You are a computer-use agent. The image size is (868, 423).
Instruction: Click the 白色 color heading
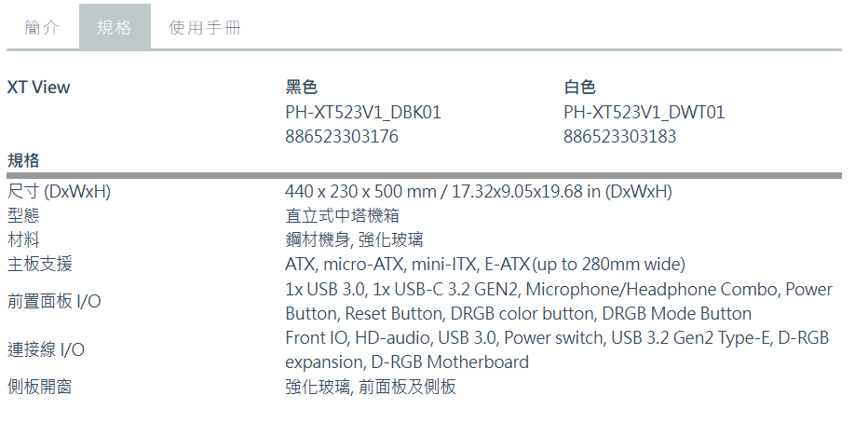click(579, 88)
